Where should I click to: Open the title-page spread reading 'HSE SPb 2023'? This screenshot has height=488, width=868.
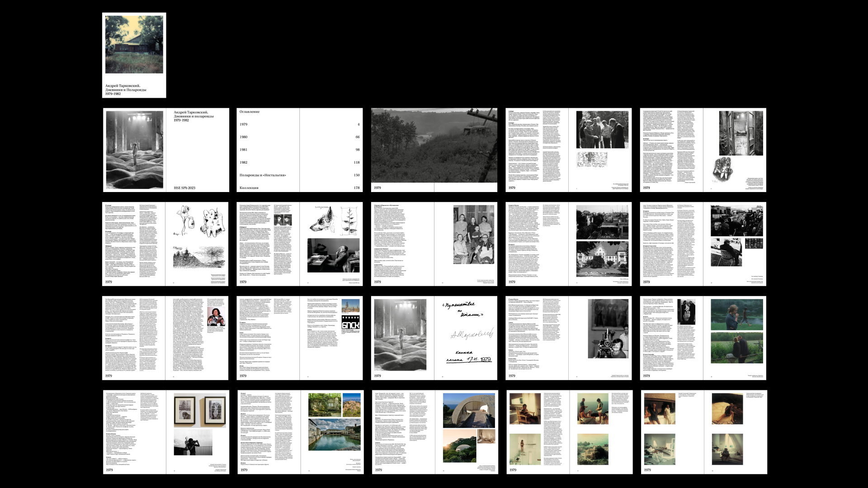[166, 150]
